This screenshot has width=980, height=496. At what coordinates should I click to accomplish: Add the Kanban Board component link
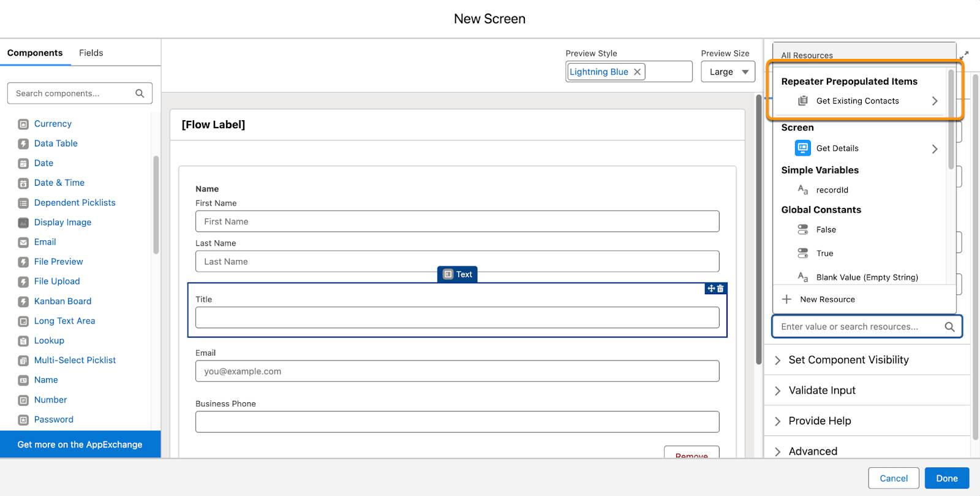[62, 301]
